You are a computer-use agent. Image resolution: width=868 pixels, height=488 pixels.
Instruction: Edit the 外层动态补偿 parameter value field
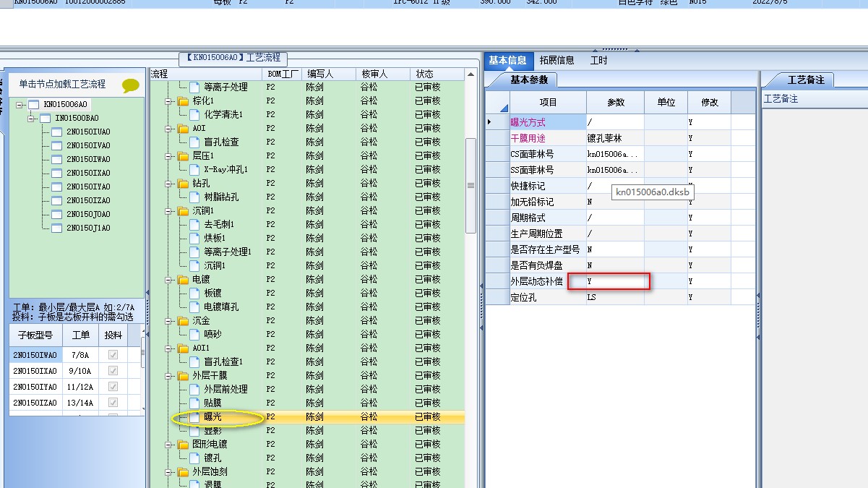tap(615, 281)
